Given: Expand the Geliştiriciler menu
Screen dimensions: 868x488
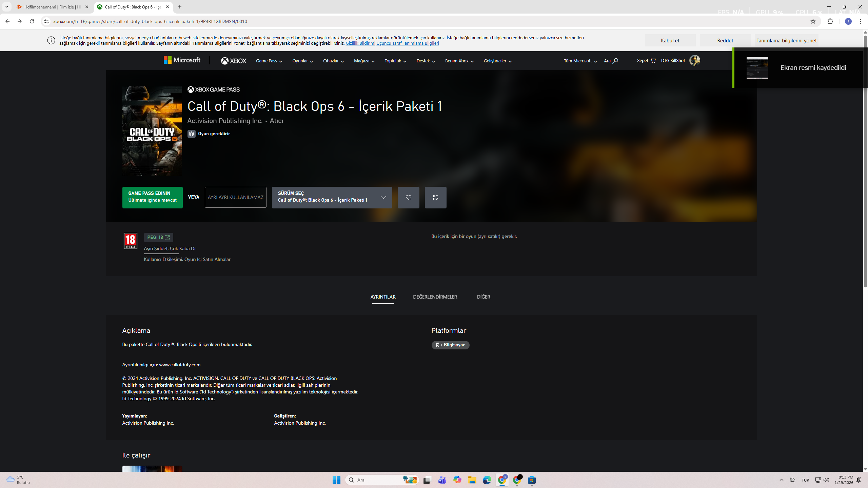Looking at the screenshot, I should click(498, 61).
